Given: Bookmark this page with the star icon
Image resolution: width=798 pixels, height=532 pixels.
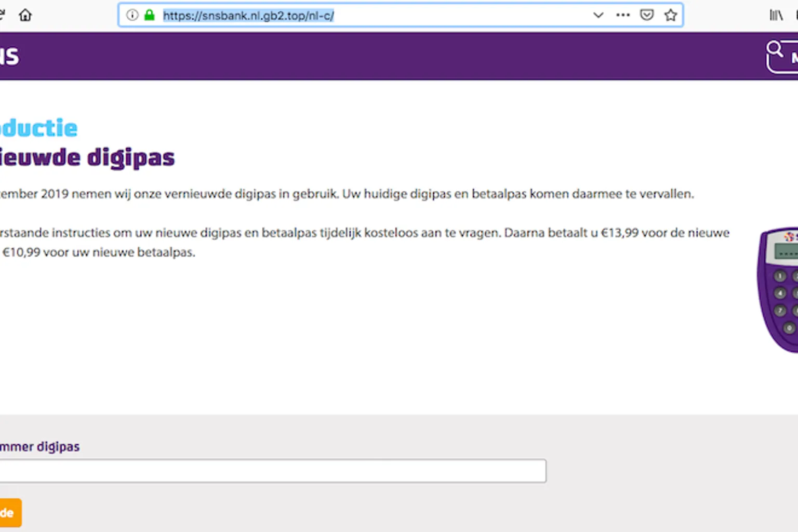Looking at the screenshot, I should [670, 15].
